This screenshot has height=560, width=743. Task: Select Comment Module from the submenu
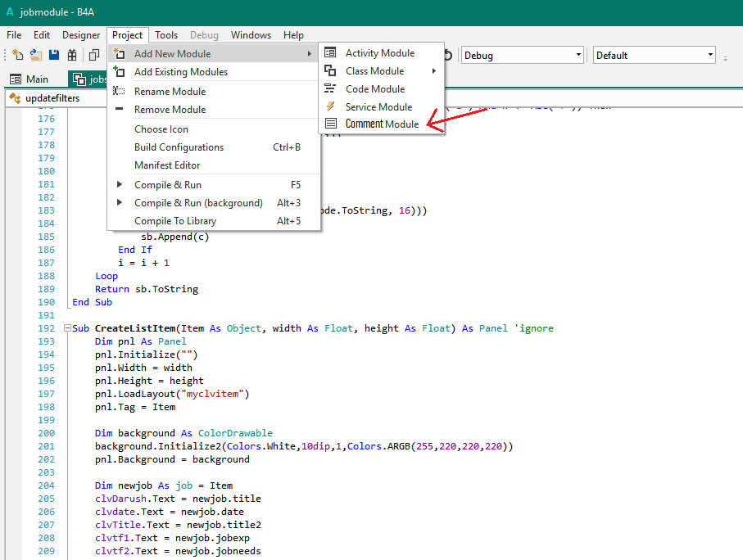click(382, 124)
